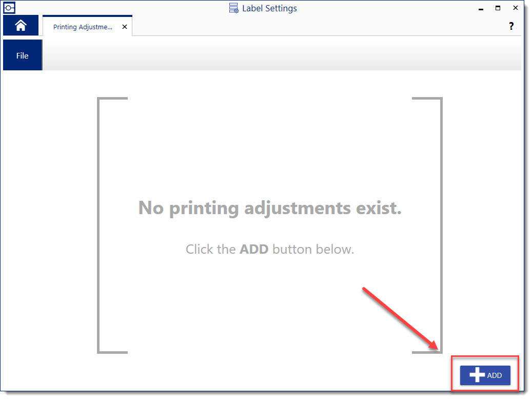Click the right gray bracket of the placeholder

point(440,225)
